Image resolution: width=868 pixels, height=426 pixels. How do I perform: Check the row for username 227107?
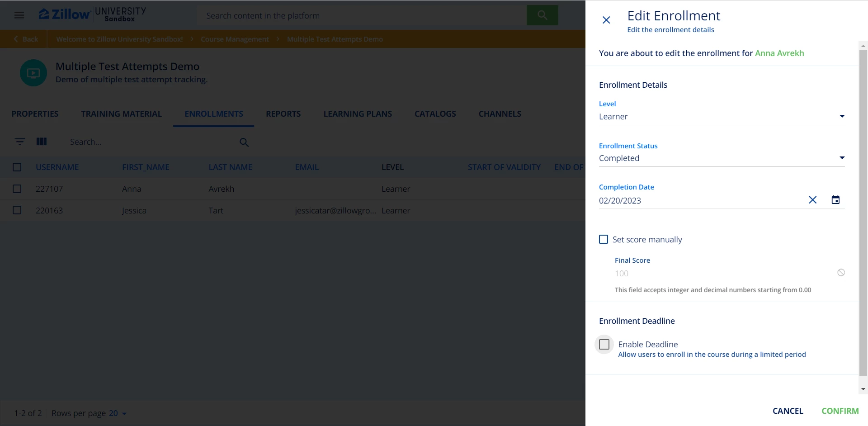[17, 189]
